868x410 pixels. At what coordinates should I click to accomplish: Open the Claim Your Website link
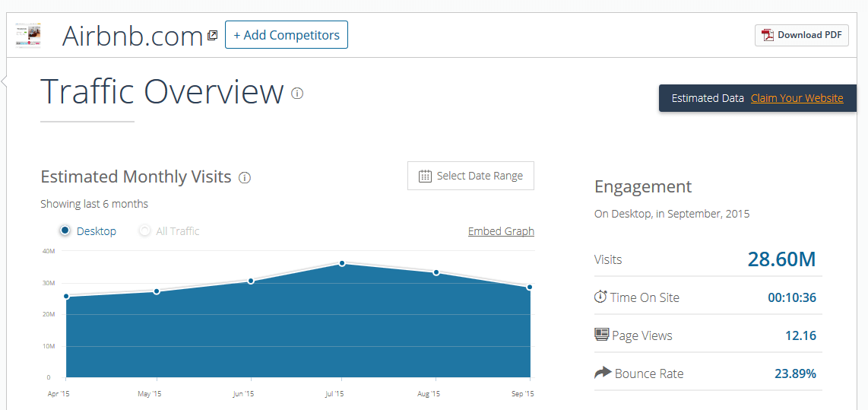pos(797,98)
